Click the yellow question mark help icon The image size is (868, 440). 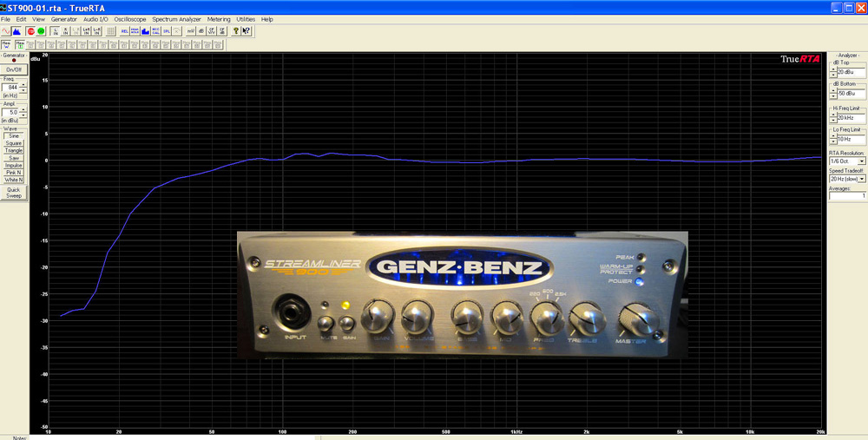(236, 31)
